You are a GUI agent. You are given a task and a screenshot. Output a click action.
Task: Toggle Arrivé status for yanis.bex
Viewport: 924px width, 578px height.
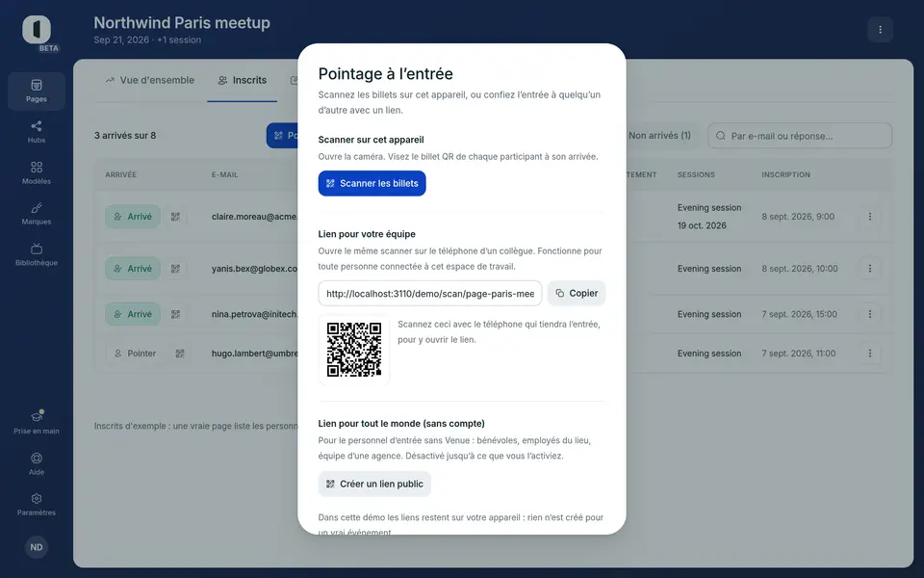pyautogui.click(x=133, y=269)
